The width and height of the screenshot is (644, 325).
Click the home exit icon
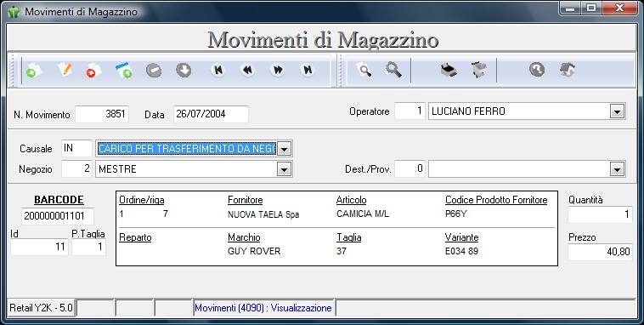pos(567,70)
